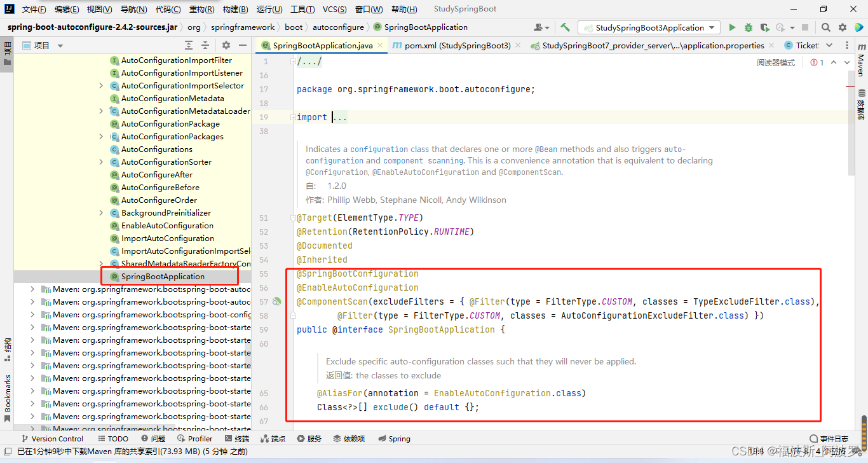Expand the BackgroundPreinitializer node
This screenshot has height=463, width=868.
101,212
